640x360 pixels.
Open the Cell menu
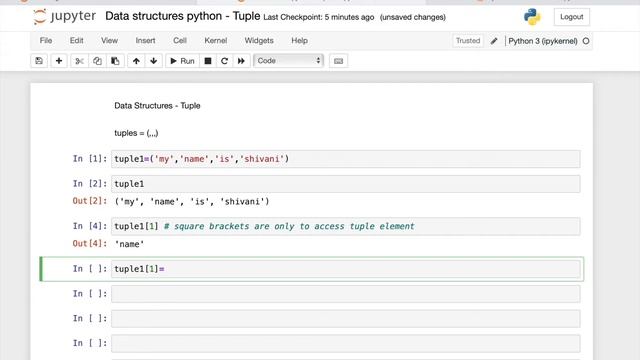(x=180, y=40)
